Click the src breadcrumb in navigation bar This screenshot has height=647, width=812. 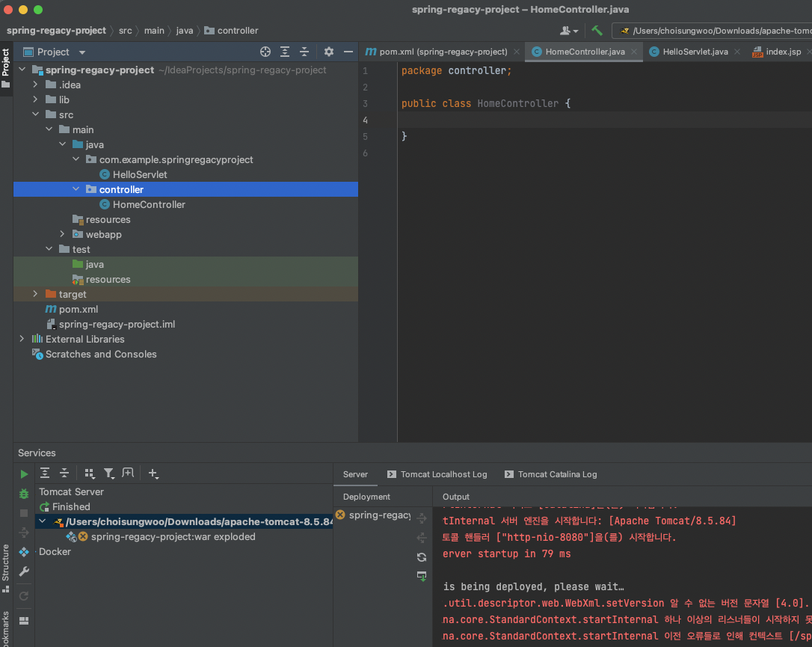[x=126, y=31]
